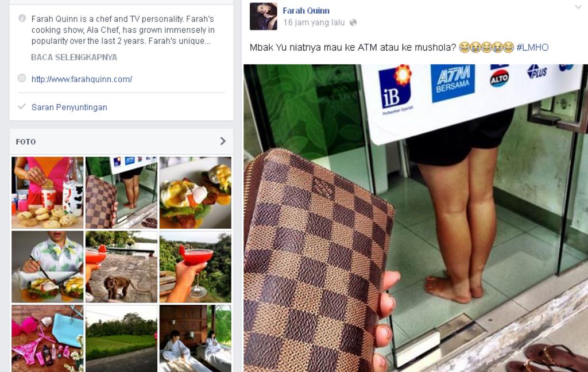Viewport: 588px width, 372px height.
Task: Click the Saran Penyuntingan link
Action: coord(69,108)
